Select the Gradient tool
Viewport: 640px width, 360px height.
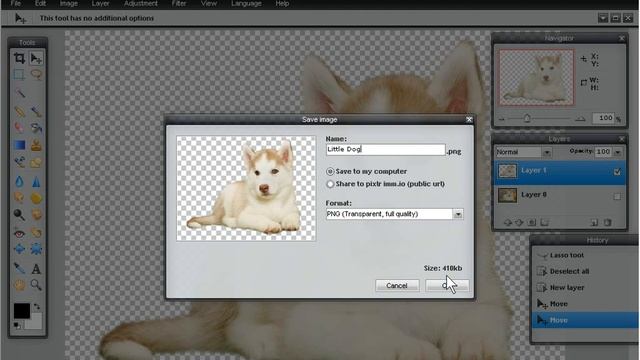tap(19, 145)
